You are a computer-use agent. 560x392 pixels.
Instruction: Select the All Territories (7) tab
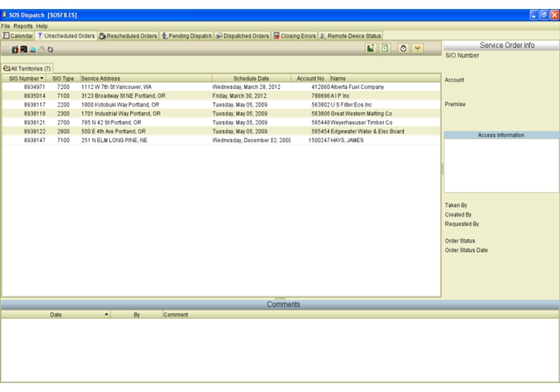(28, 69)
